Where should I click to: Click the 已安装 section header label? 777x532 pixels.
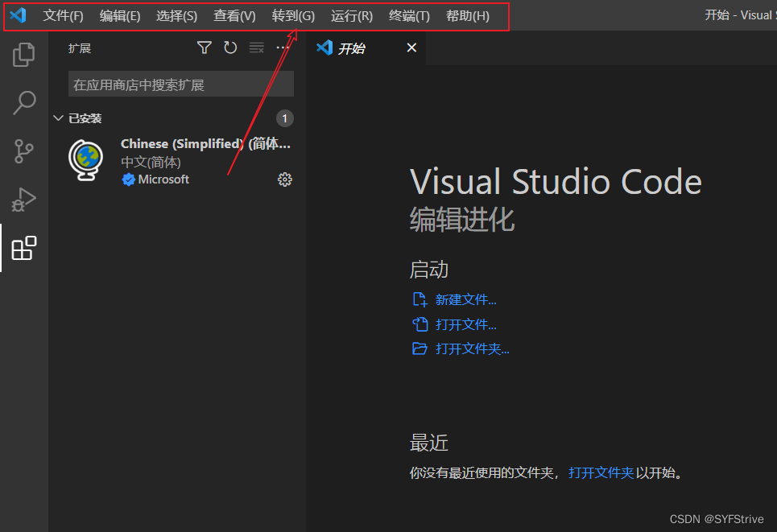coord(85,118)
